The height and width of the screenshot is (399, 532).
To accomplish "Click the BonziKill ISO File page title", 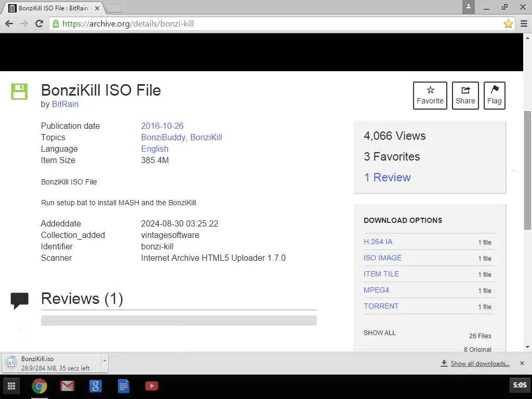I will pos(101,90).
